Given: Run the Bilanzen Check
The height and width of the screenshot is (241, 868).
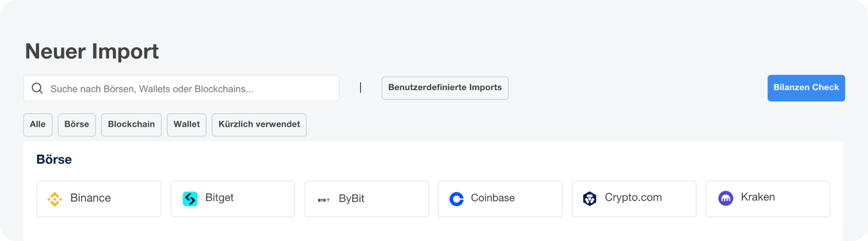Looking at the screenshot, I should tap(806, 88).
